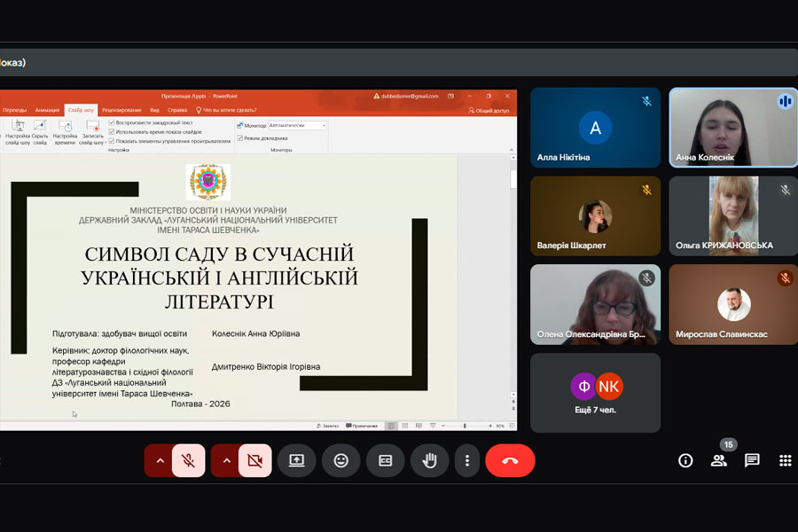Viewport: 798px width, 532px height.
Task: Open the chat panel
Action: point(752,460)
